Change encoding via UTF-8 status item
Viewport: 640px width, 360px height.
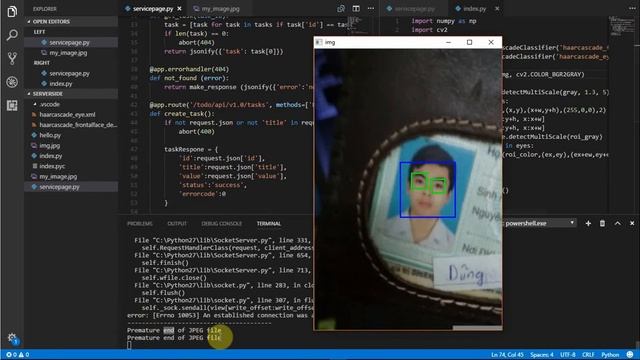tap(568, 355)
